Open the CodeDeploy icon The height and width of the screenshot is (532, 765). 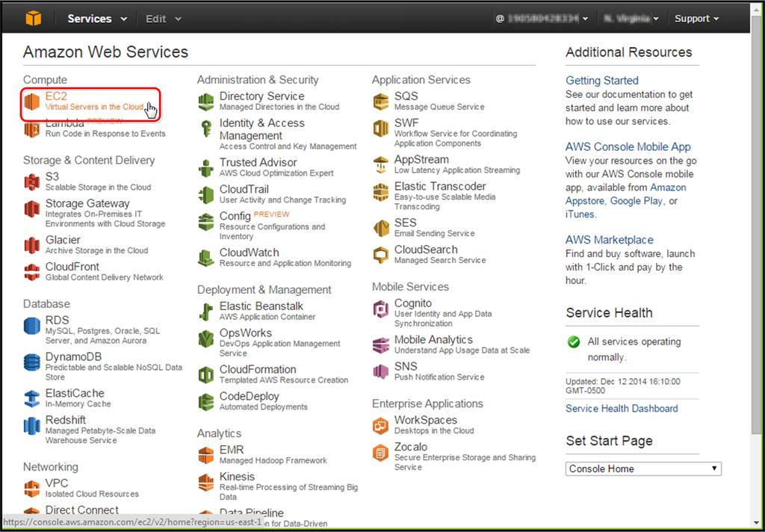coord(206,402)
